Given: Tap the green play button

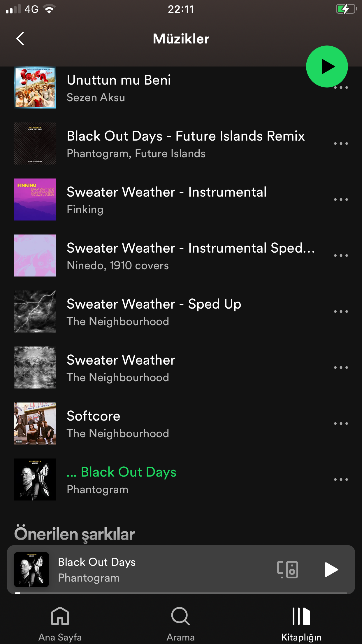Looking at the screenshot, I should pos(327,66).
